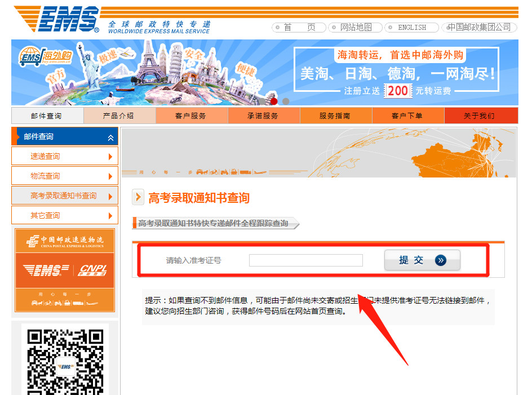This screenshot has width=532, height=395.
Task: Collapse the 邮件查询 sidebar header chevron
Action: tap(110, 137)
